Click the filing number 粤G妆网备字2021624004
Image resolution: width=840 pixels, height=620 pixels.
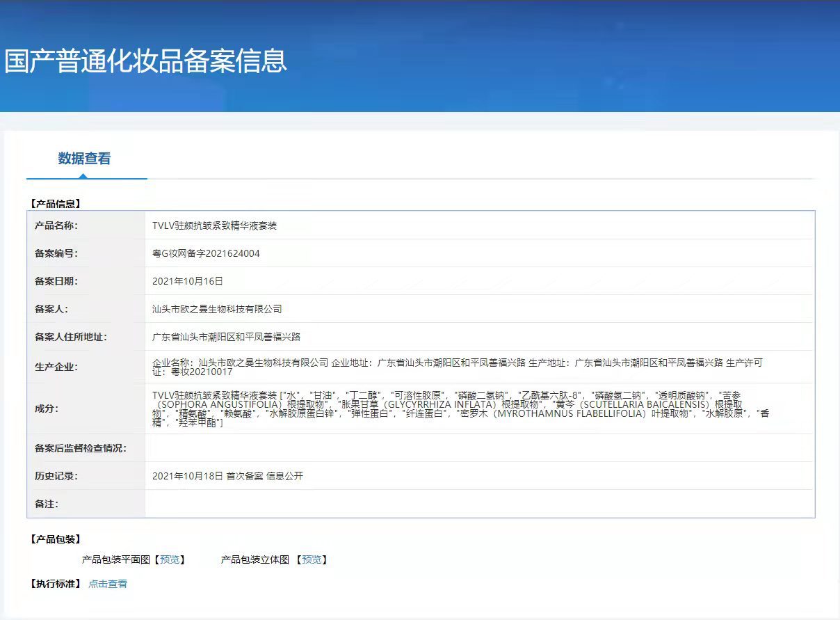206,253
